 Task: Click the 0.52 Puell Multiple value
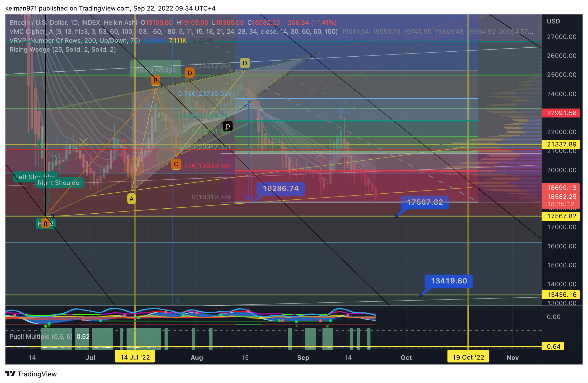click(83, 336)
